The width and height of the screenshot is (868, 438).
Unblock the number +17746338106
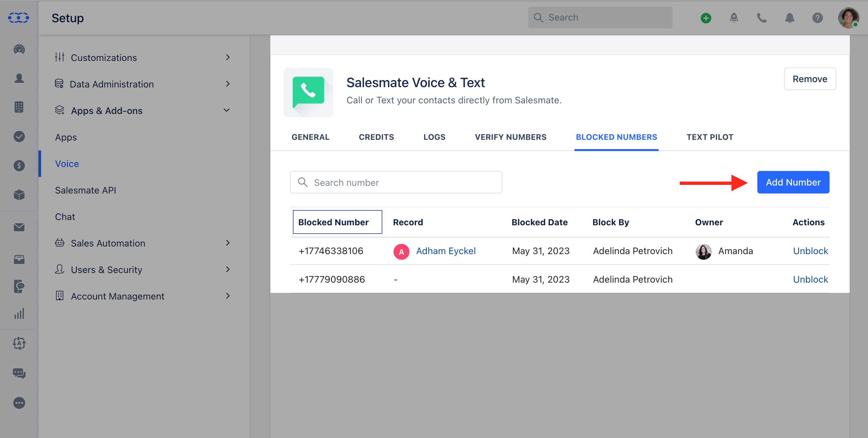coord(810,251)
